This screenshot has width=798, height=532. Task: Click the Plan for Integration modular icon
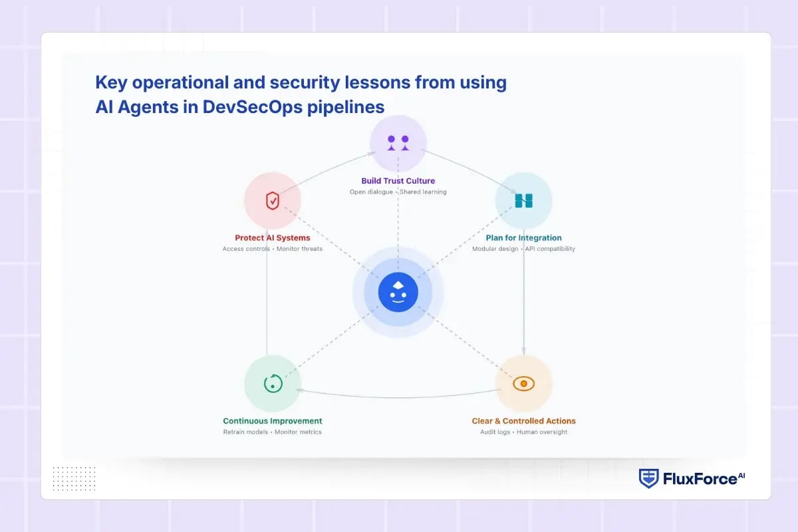[x=524, y=201]
